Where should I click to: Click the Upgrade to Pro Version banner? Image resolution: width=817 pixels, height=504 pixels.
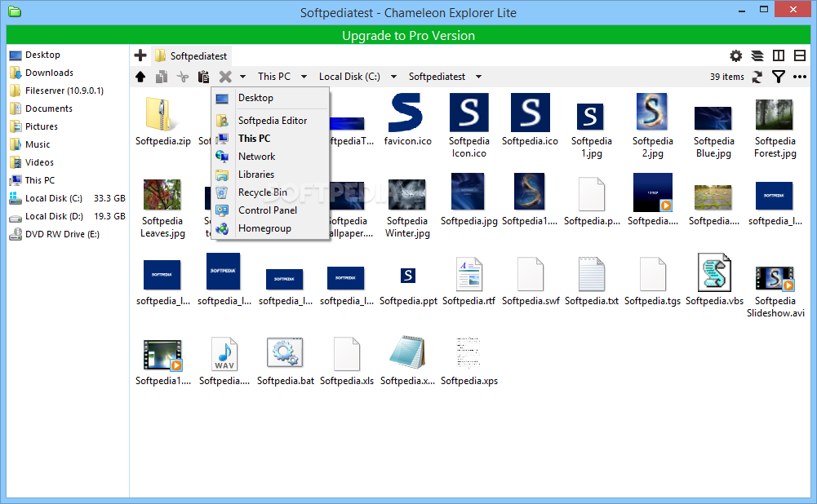click(408, 35)
